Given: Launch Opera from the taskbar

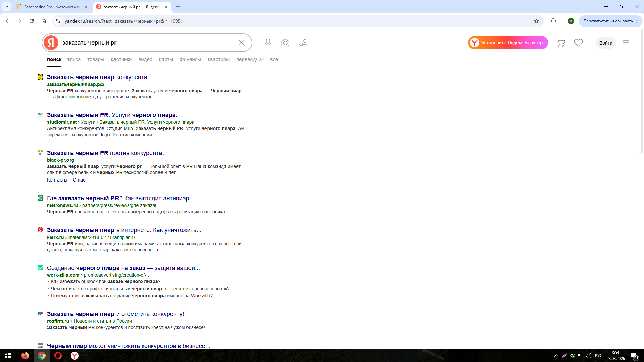Looking at the screenshot, I should point(58,356).
